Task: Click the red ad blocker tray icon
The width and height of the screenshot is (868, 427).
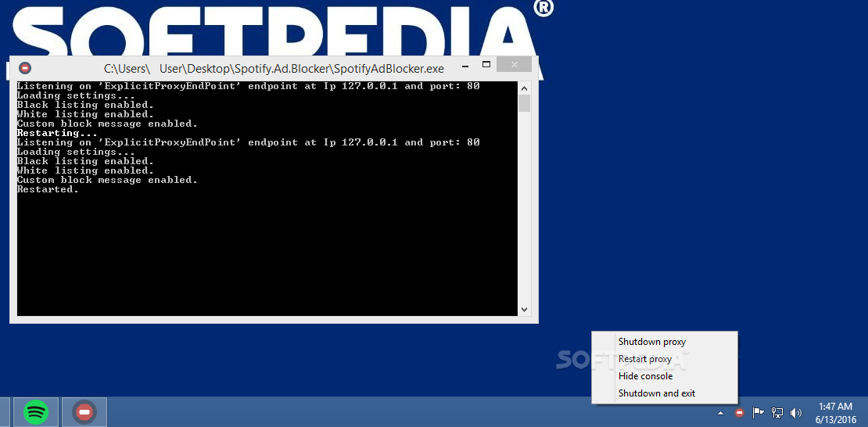Action: [x=739, y=413]
